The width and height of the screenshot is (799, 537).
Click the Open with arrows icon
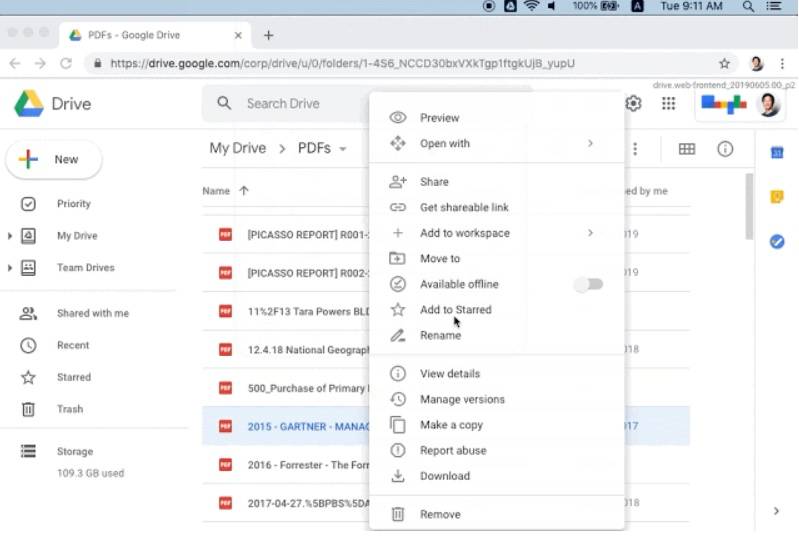[x=397, y=143]
